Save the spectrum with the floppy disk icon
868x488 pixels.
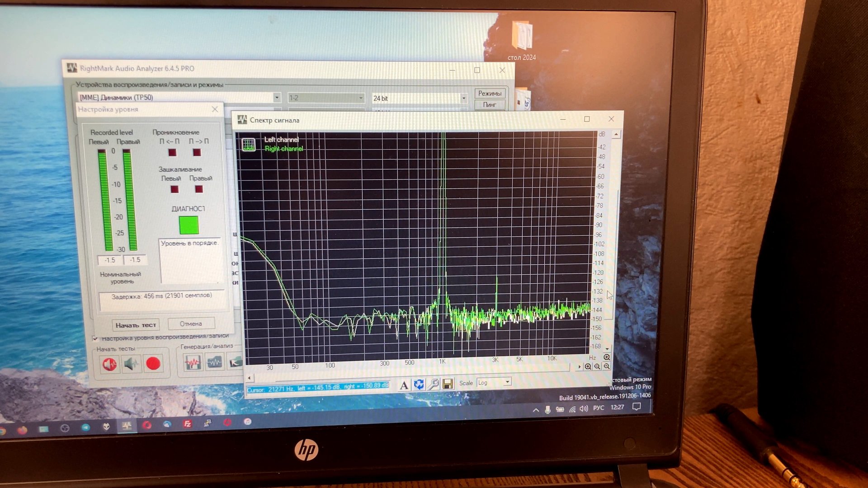tap(448, 384)
